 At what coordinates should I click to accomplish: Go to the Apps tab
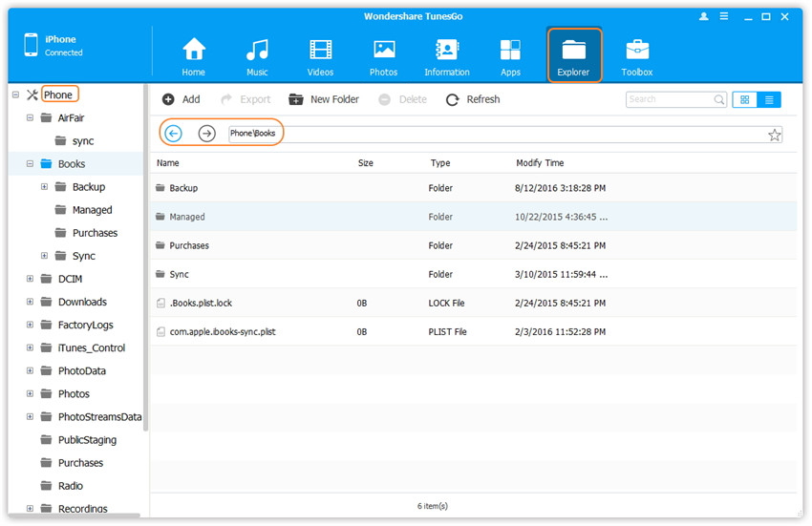click(510, 57)
